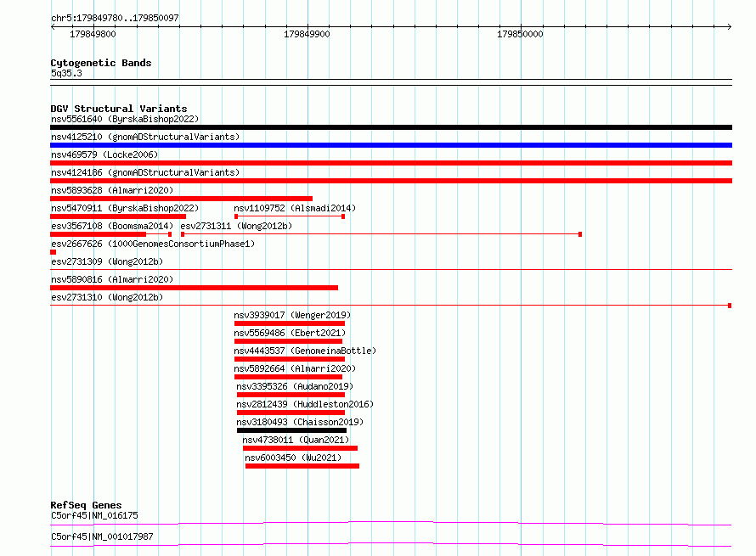Select the magenta C5orf45|NM_001017987 gene track
This screenshot has width=756, height=556.
(x=391, y=544)
